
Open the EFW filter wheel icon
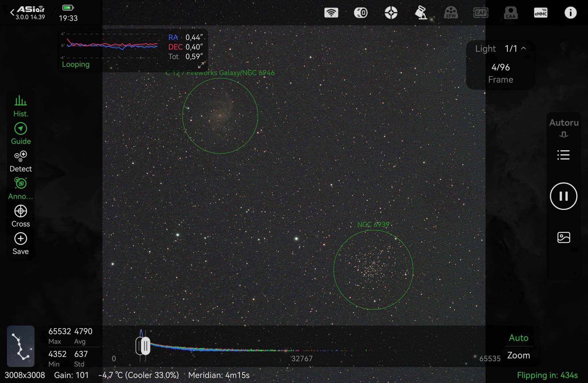pos(451,13)
